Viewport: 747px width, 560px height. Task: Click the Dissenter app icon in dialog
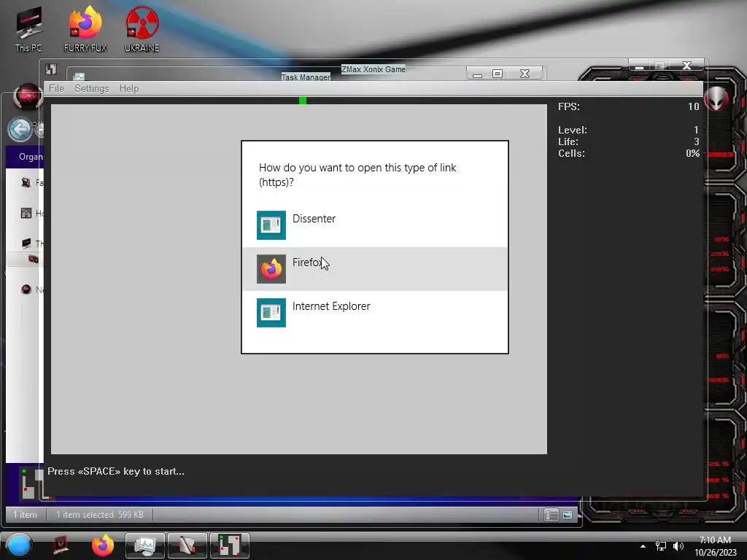[271, 225]
